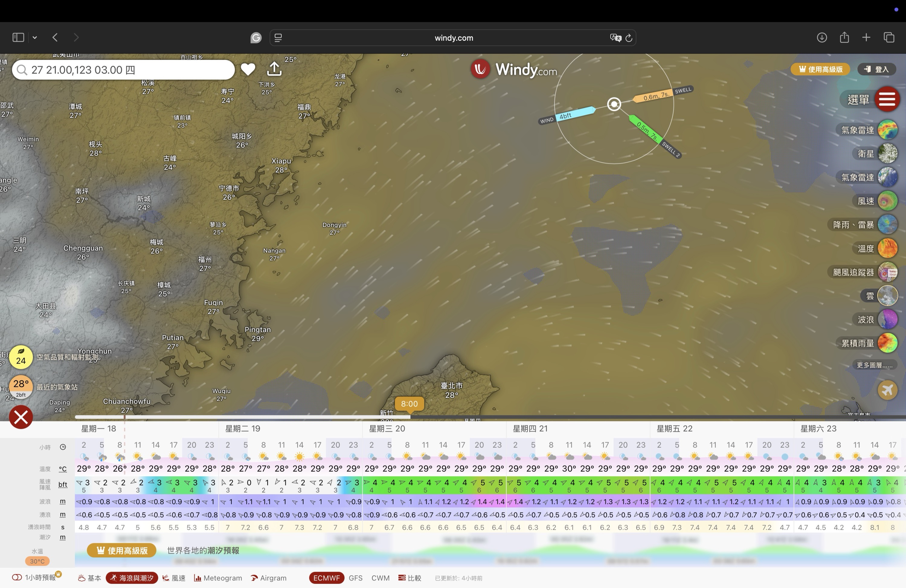906x588 pixels.
Task: Click the 世界各地的潮汐預報 tide forecast link
Action: tap(203, 550)
